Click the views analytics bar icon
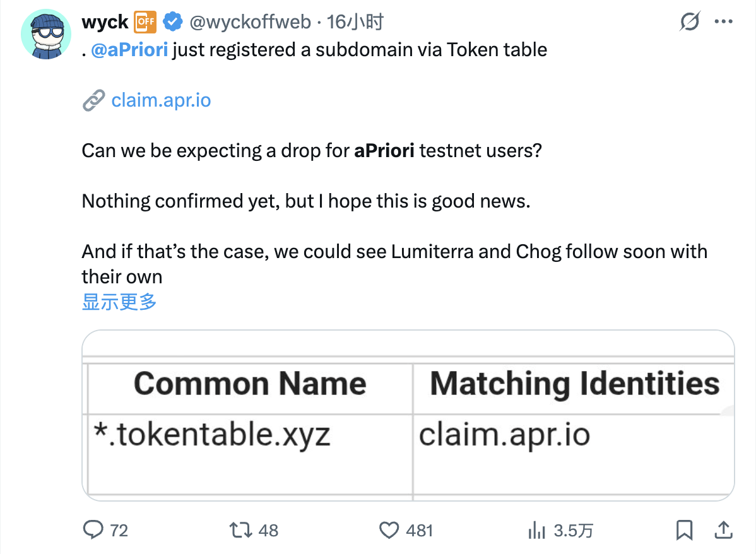The width and height of the screenshot is (756, 554). coord(536,530)
